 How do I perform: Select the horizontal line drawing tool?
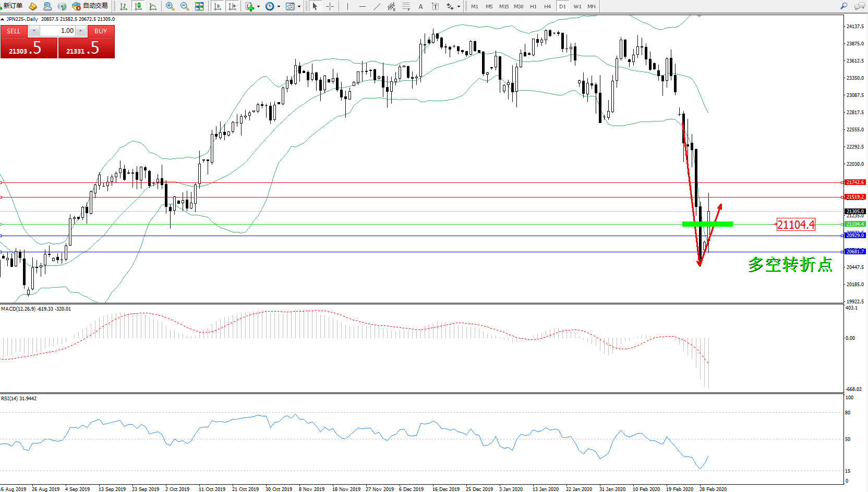point(362,6)
